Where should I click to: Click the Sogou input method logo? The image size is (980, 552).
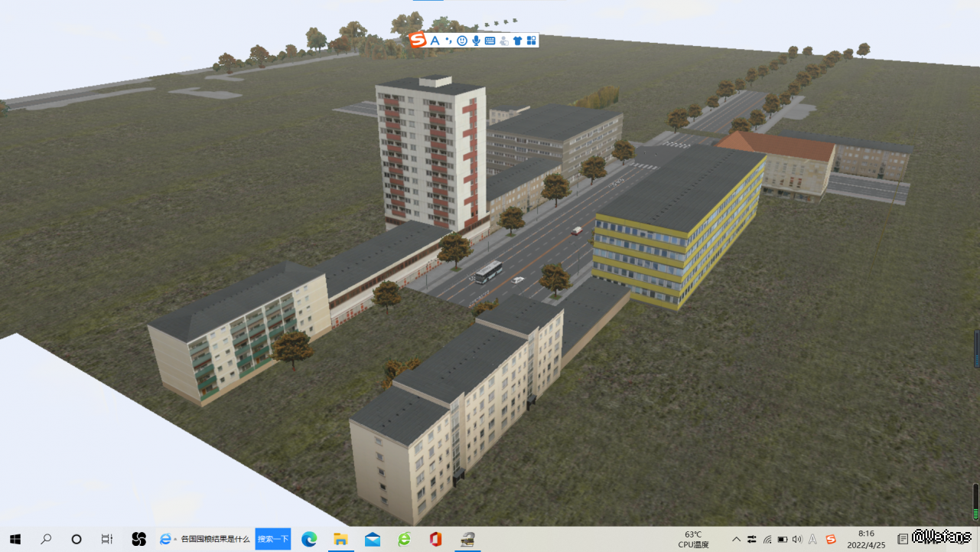(x=418, y=40)
